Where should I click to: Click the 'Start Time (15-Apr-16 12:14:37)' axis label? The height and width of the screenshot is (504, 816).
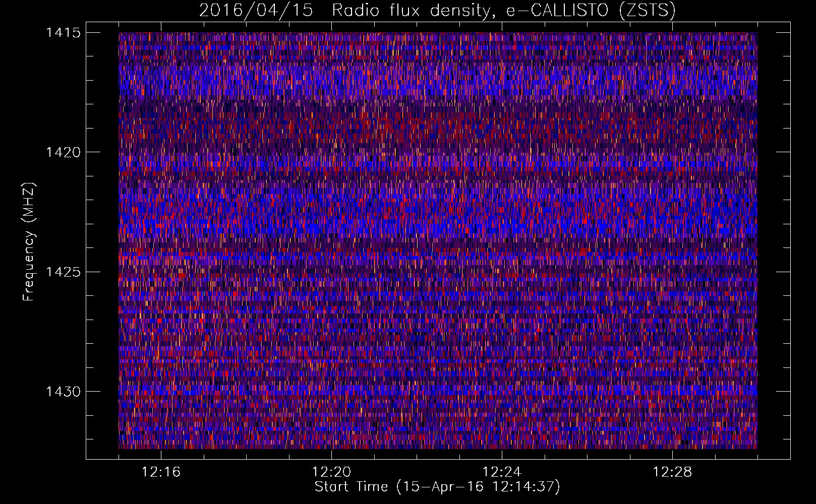coord(437,487)
